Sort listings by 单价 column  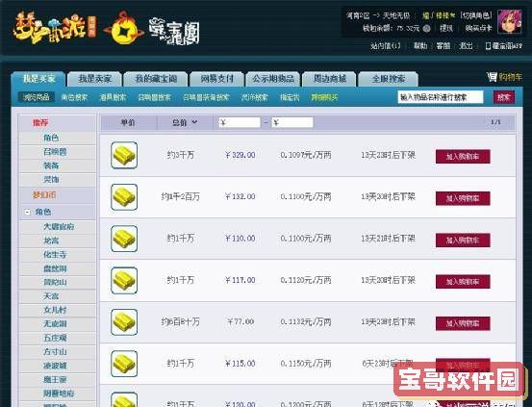pyautogui.click(x=128, y=122)
